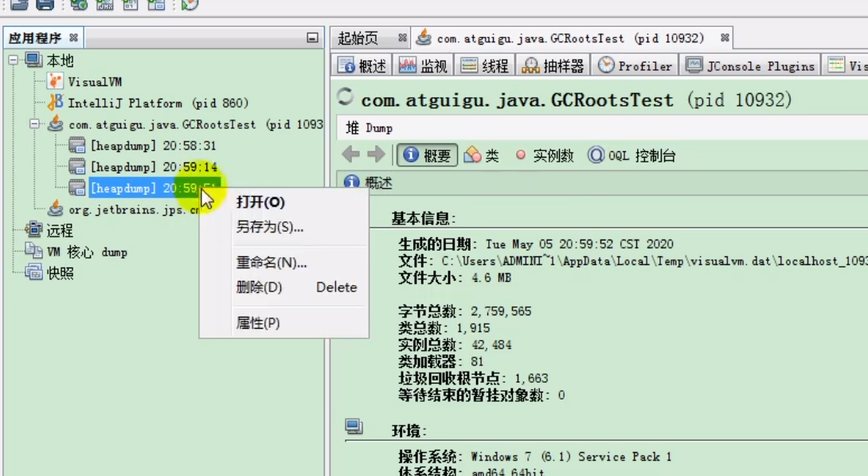Select the 快照 tree row
Image resolution: width=868 pixels, height=476 pixels.
(60, 273)
